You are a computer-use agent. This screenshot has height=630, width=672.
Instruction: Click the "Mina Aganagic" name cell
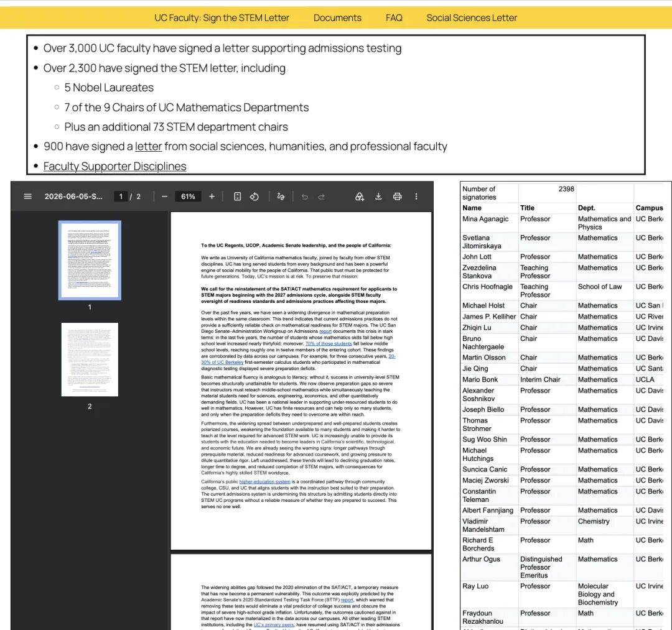coord(489,223)
